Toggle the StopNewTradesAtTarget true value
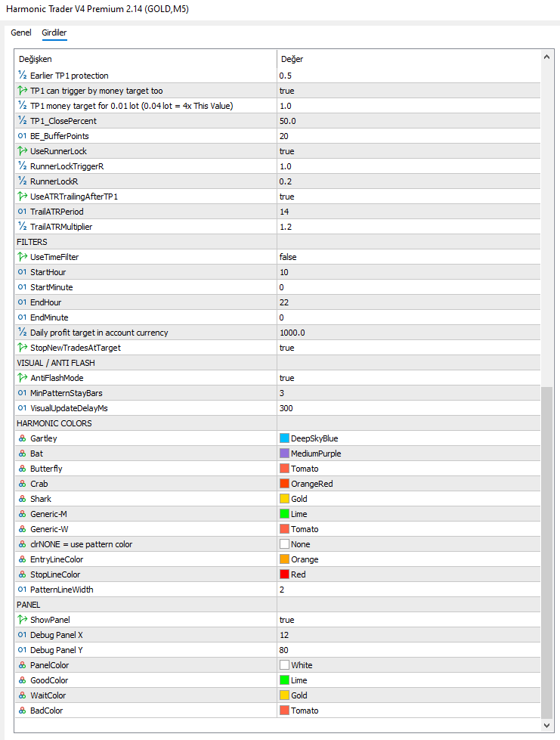 tap(408, 348)
